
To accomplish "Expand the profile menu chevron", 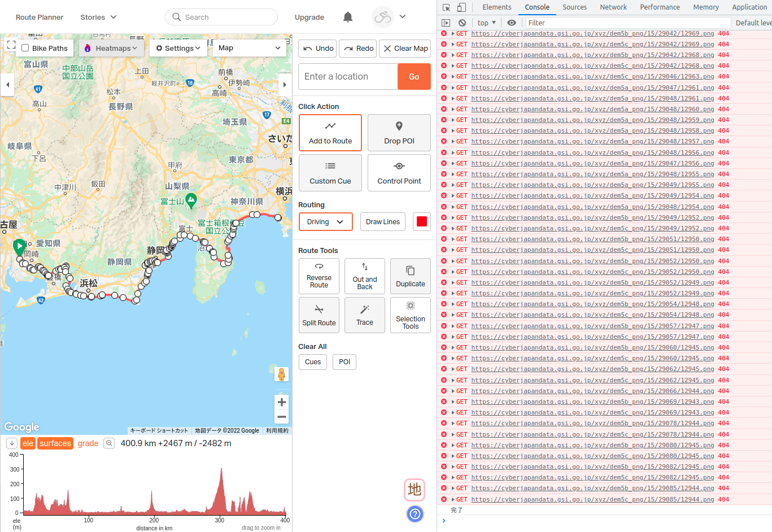I will click(403, 17).
